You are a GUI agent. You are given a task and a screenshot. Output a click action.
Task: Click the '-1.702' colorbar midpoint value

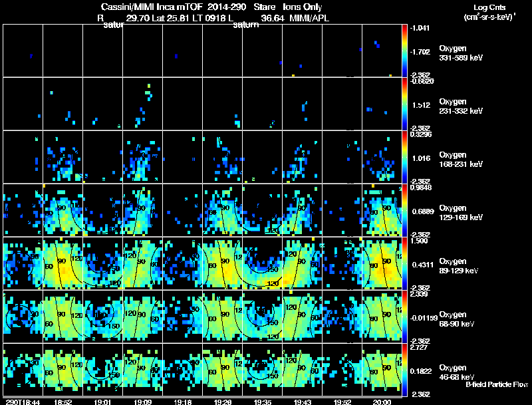coord(420,52)
